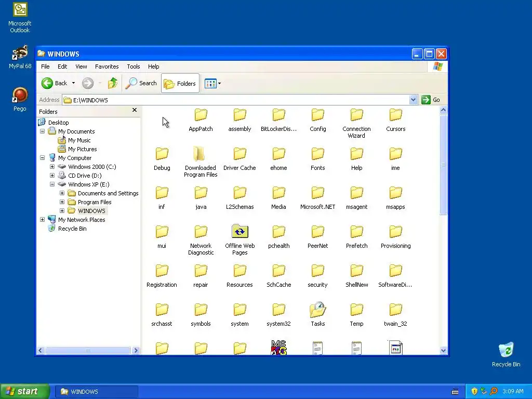Select the Fonts folder icon
This screenshot has height=399, width=532.
click(x=318, y=154)
